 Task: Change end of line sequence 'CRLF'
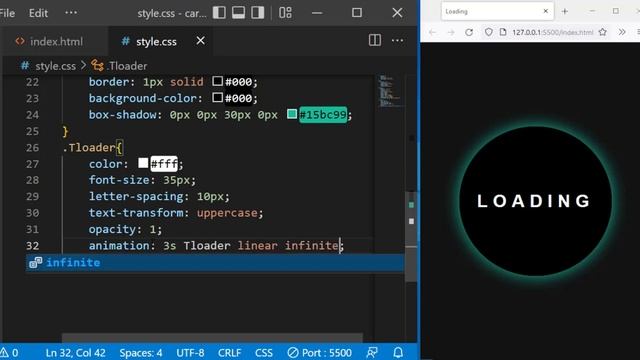[229, 353]
